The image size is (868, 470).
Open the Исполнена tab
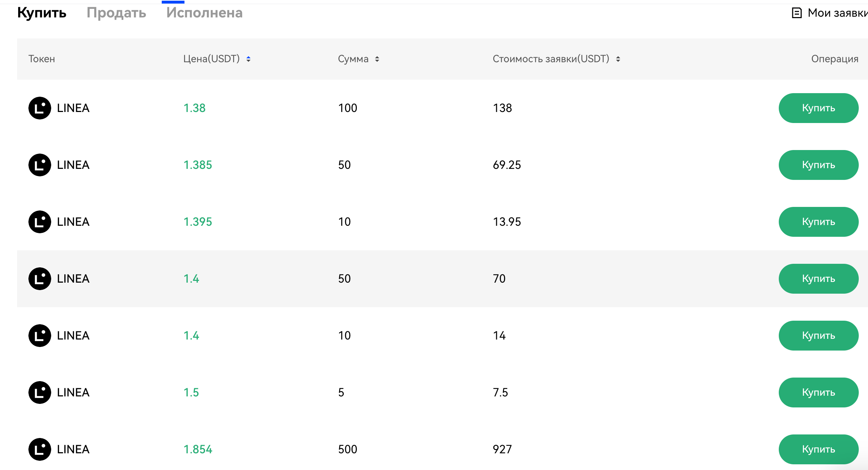(204, 13)
